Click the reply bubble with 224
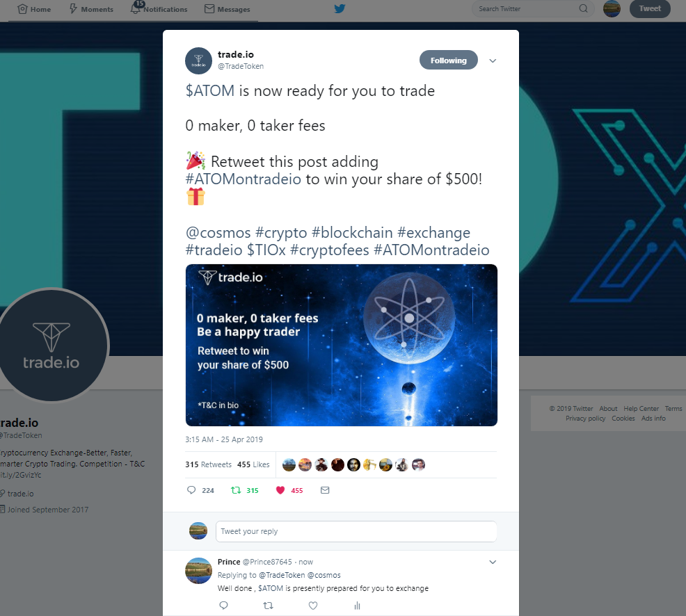The width and height of the screenshot is (686, 616). tap(200, 490)
